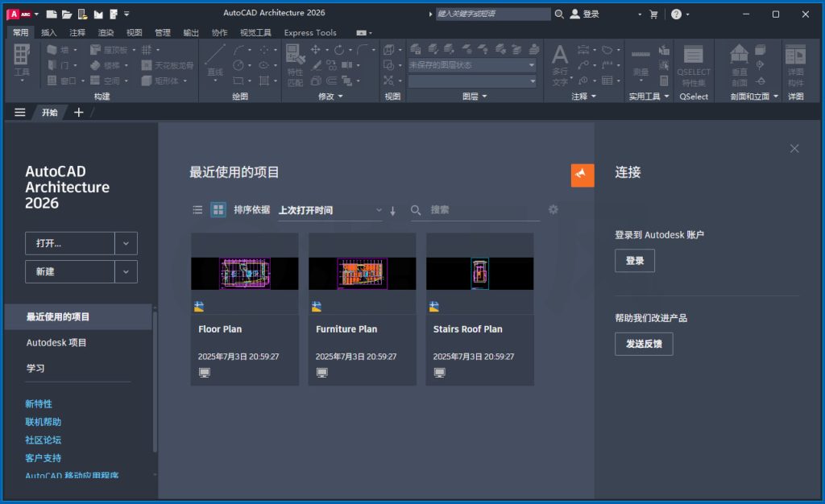Click the start page settings gear icon
825x504 pixels.
point(553,209)
